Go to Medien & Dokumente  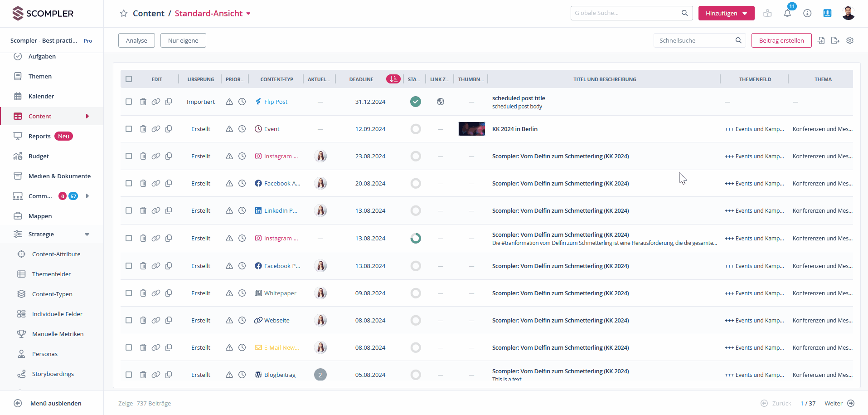(59, 176)
